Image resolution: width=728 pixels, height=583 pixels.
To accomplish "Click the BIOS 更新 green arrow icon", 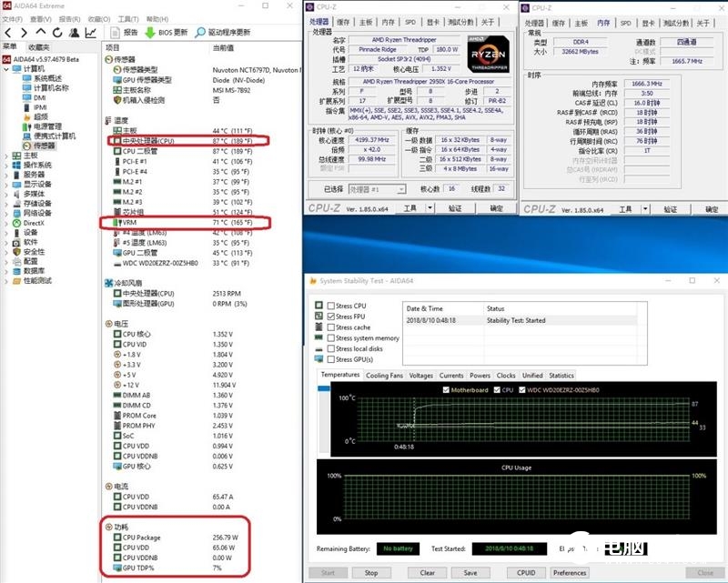I will pyautogui.click(x=150, y=32).
